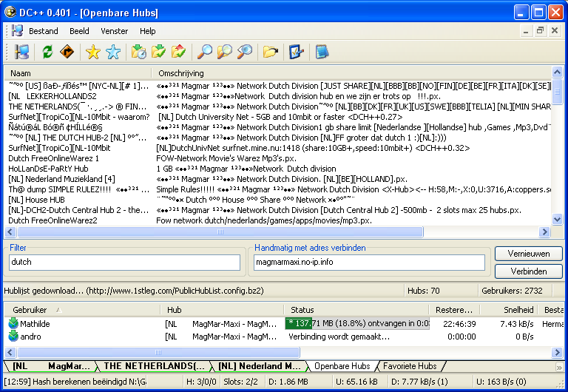Close the inner Openbare Hubs window
The height and width of the screenshot is (392, 568).
555,31
